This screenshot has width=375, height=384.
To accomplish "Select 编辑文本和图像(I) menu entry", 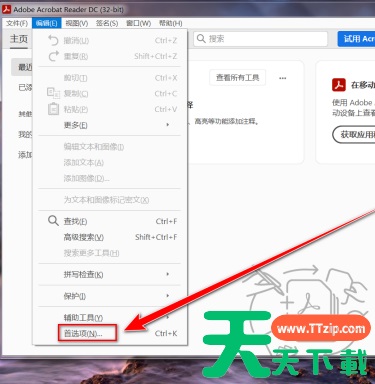I will coord(110,147).
